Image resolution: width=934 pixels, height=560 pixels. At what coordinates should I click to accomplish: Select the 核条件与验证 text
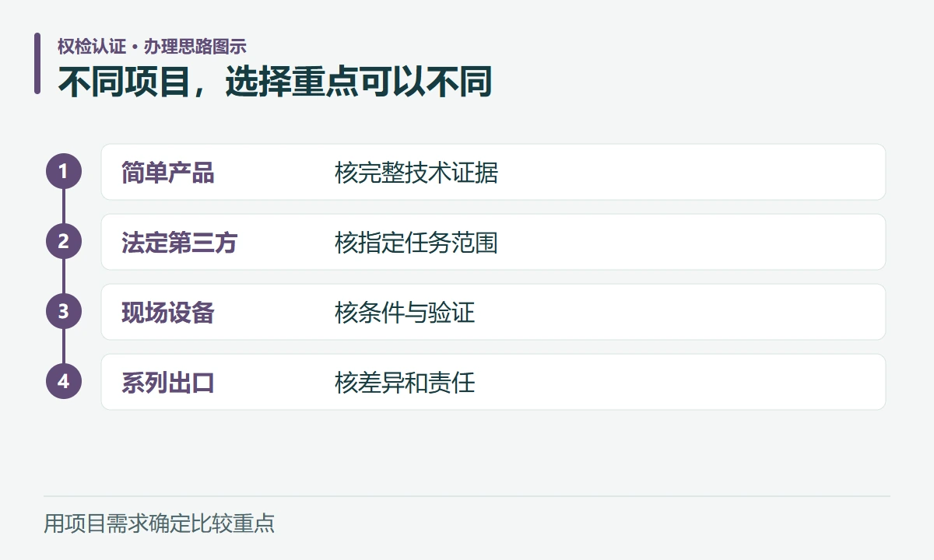pyautogui.click(x=405, y=313)
